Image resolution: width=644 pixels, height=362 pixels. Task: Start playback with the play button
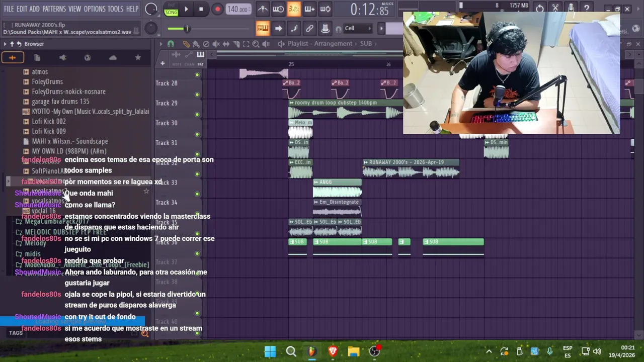[186, 9]
